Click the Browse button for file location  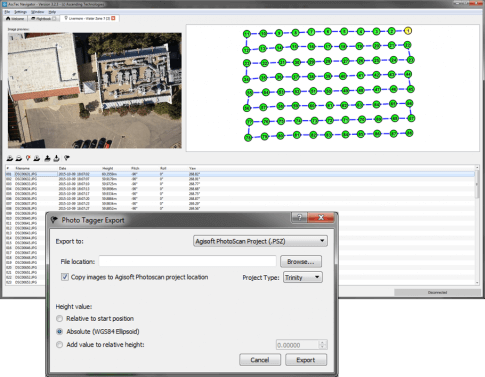point(301,262)
